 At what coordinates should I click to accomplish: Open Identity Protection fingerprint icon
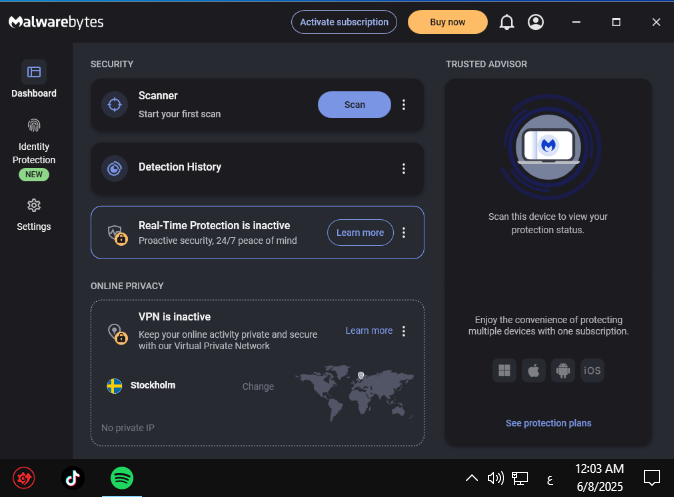(x=34, y=125)
